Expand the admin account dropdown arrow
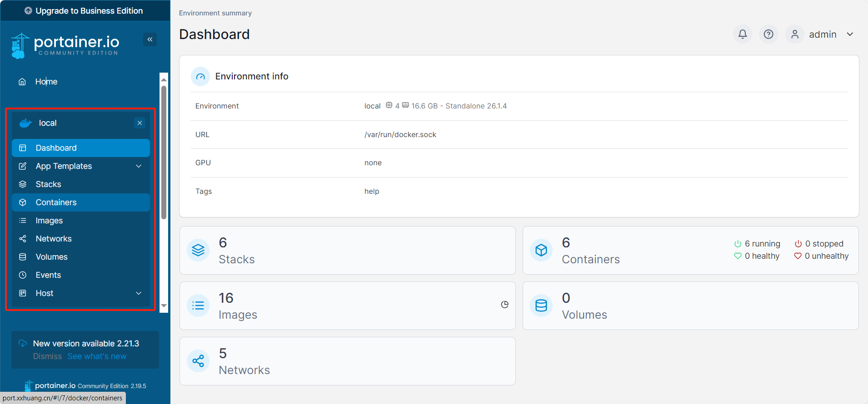This screenshot has height=404, width=868. [850, 34]
